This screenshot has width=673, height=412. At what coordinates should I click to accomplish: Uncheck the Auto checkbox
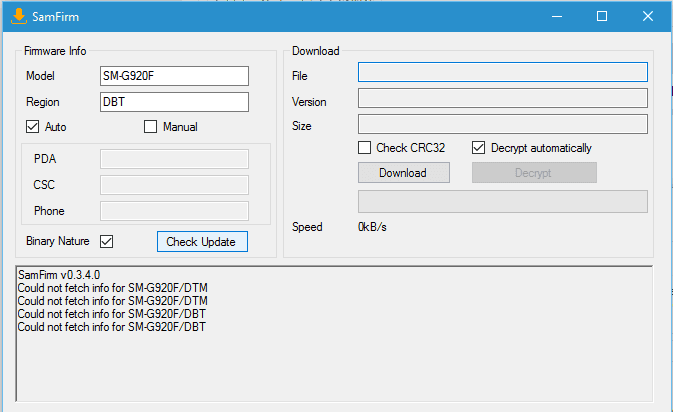click(33, 127)
